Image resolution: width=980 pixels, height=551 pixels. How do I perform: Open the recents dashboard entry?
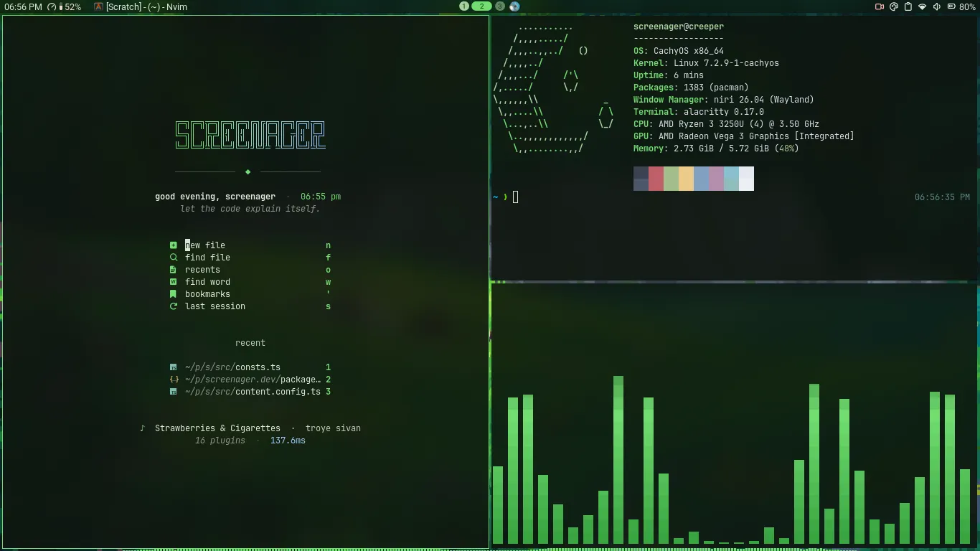point(250,270)
